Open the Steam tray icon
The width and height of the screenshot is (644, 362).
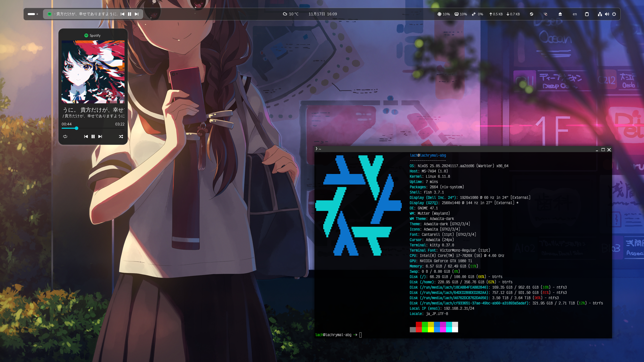point(532,14)
